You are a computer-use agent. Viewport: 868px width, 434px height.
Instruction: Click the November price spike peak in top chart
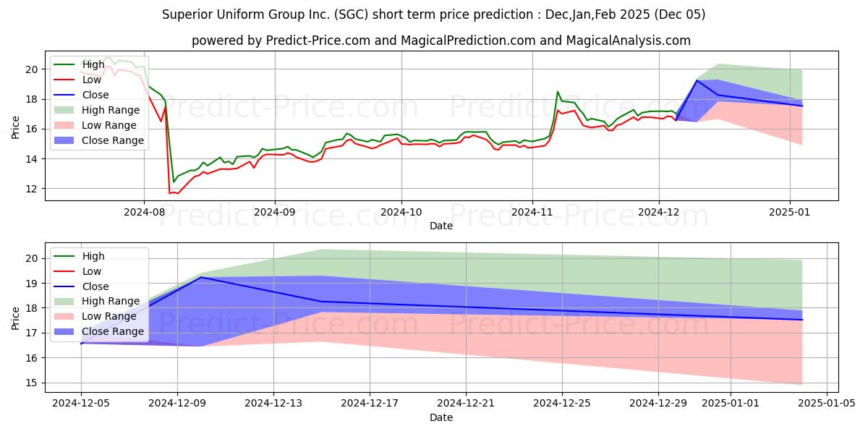pyautogui.click(x=558, y=92)
